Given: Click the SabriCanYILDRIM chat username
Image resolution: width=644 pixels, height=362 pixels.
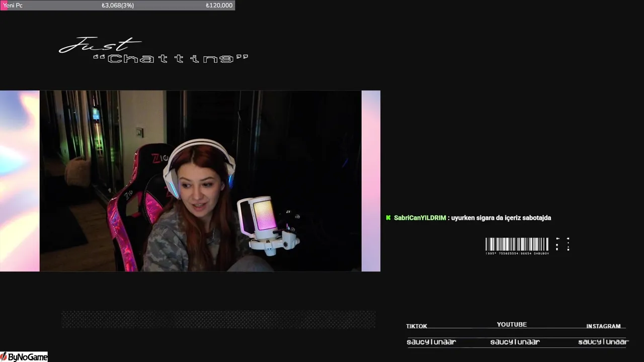Looking at the screenshot, I should pyautogui.click(x=420, y=218).
